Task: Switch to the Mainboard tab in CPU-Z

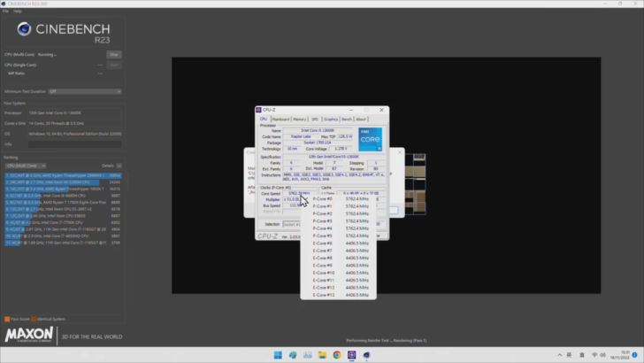Action: [x=280, y=120]
